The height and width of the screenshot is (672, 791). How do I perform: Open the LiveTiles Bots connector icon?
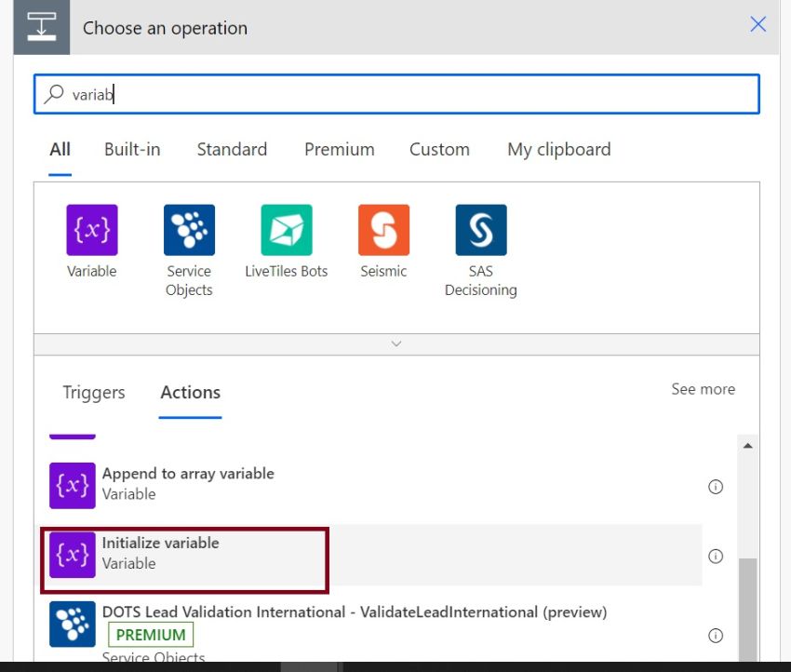[287, 228]
